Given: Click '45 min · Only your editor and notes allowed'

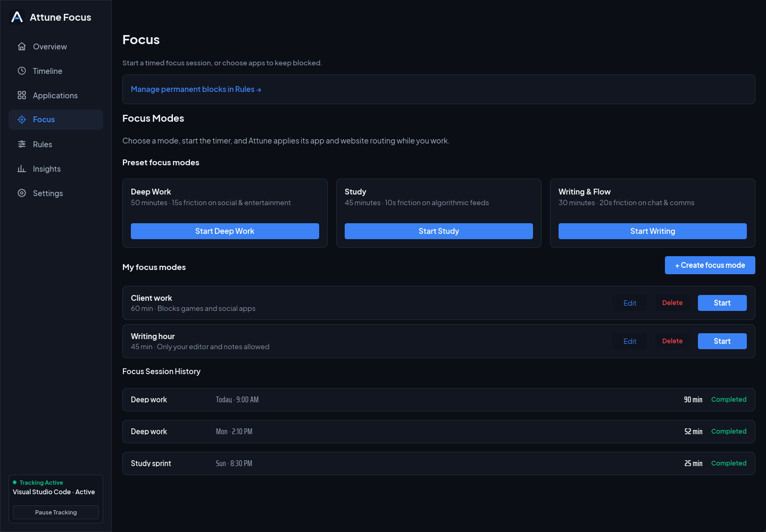Looking at the screenshot, I should (200, 347).
